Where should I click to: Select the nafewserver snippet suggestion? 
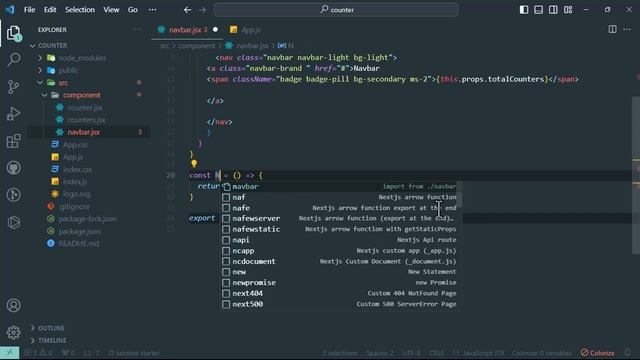click(339, 218)
